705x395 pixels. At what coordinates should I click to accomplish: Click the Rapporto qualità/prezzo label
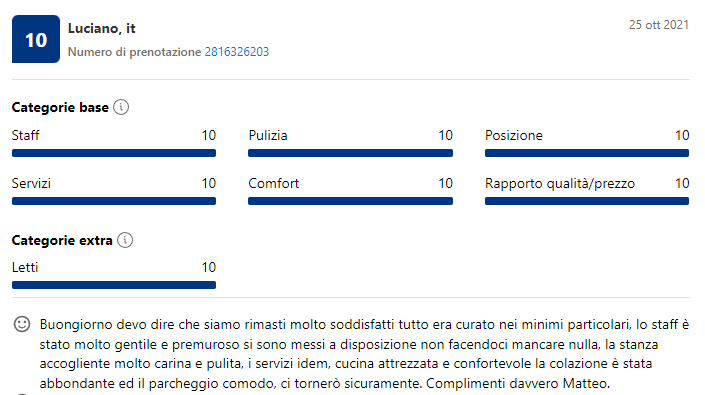(560, 183)
